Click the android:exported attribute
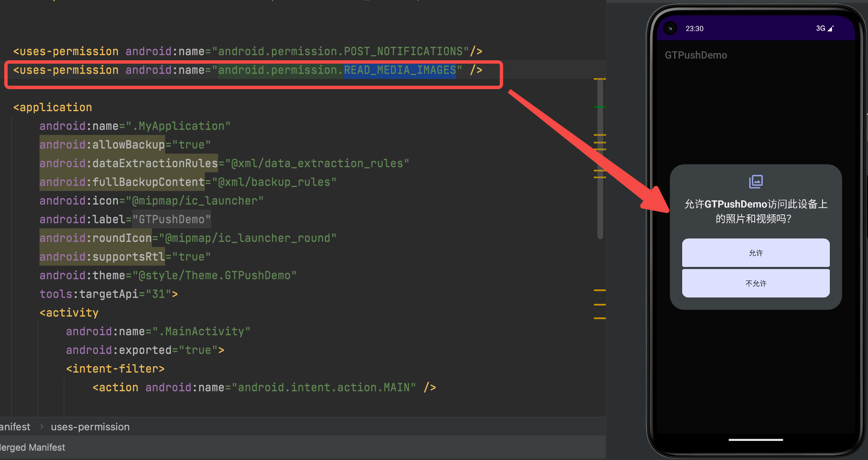The width and height of the screenshot is (868, 460). click(119, 350)
